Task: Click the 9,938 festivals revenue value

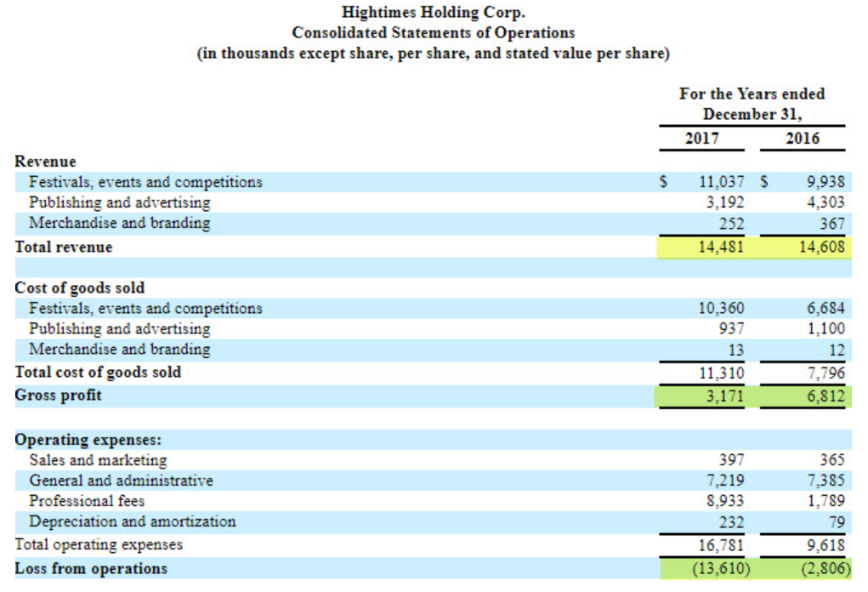Action: (825, 182)
